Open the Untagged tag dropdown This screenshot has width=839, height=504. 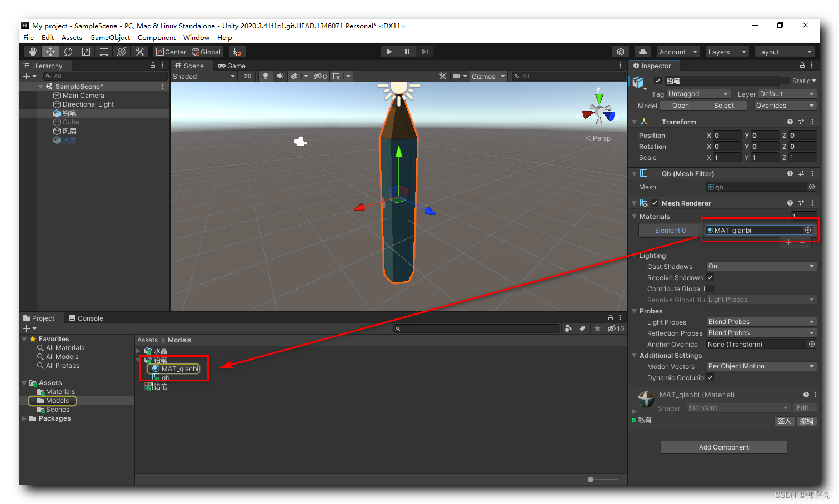click(698, 93)
